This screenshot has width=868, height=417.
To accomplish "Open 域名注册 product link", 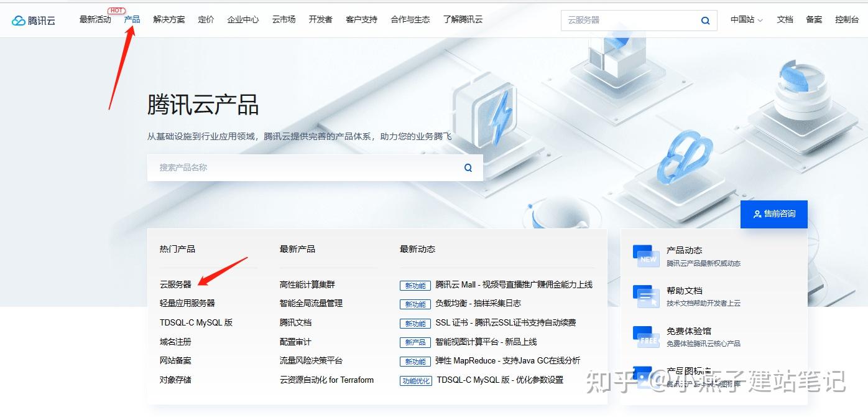I will point(175,342).
